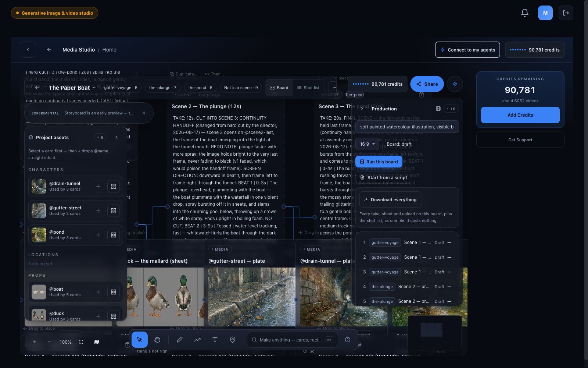Select the pencil draw tool
Screen dimensions: 588x368
pos(180,340)
